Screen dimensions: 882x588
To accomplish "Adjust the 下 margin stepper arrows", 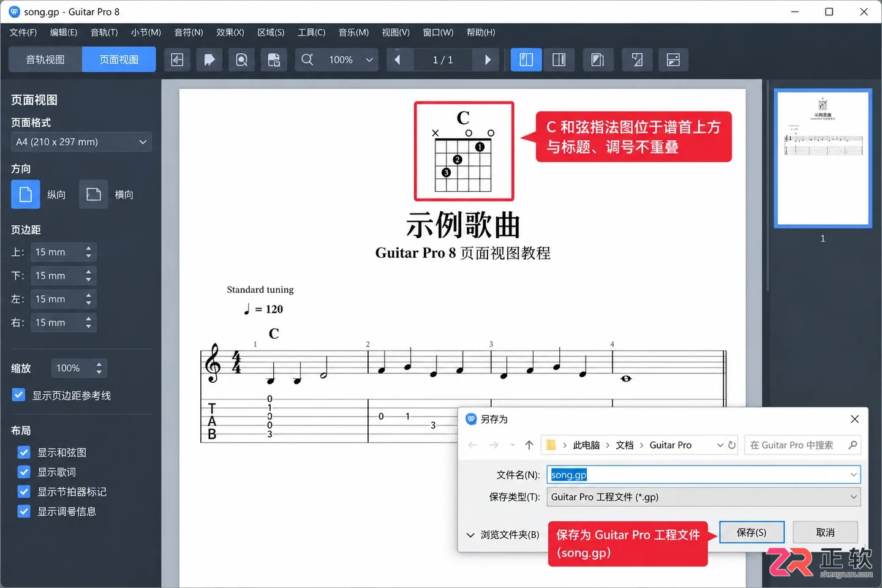I will tap(89, 276).
